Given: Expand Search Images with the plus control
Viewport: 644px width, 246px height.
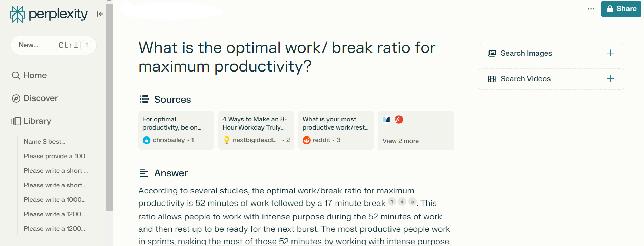Looking at the screenshot, I should pos(611,53).
